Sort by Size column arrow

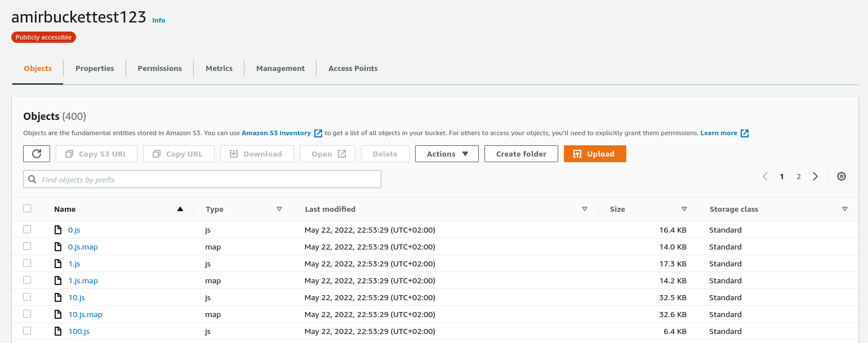click(x=684, y=209)
